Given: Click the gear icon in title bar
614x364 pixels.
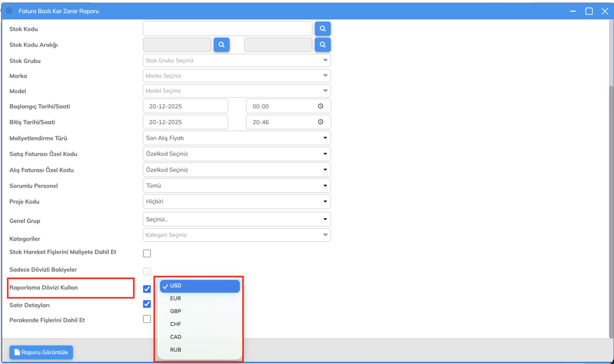Looking at the screenshot, I should pos(9,11).
